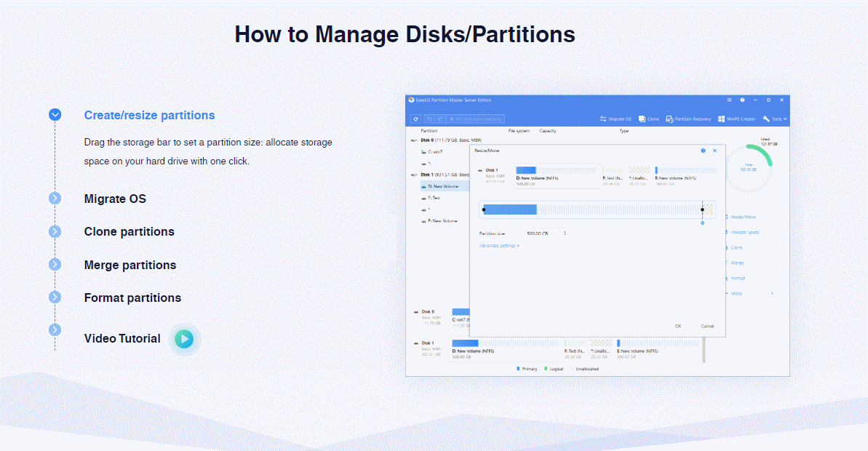Select D: New Volume (NTFS) in bottom disk map
Screen dimensions: 868x451
tap(506, 343)
